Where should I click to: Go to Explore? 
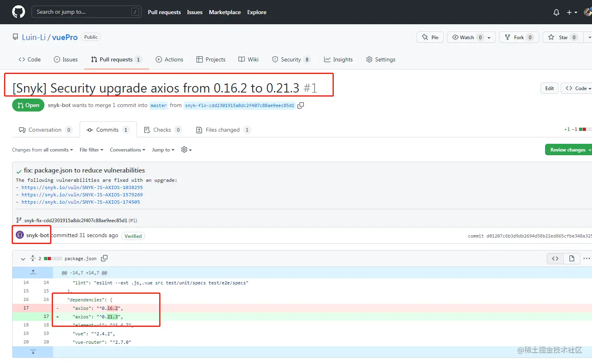[257, 12]
